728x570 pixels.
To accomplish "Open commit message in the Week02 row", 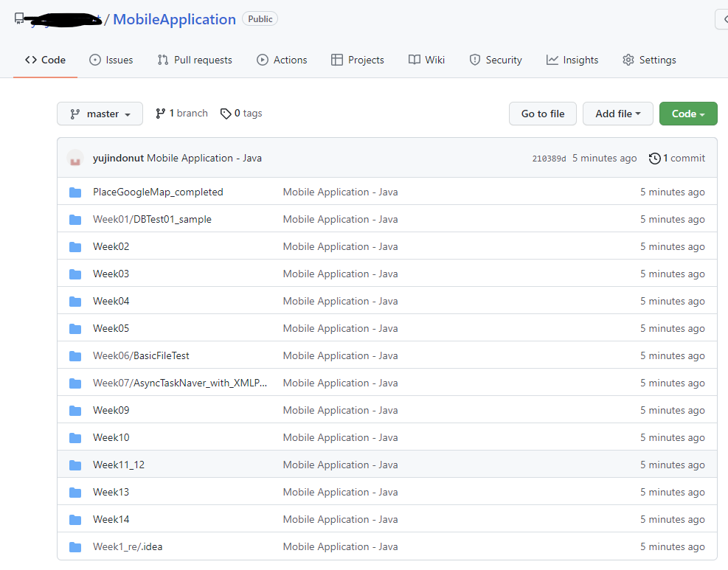I will tap(340, 246).
